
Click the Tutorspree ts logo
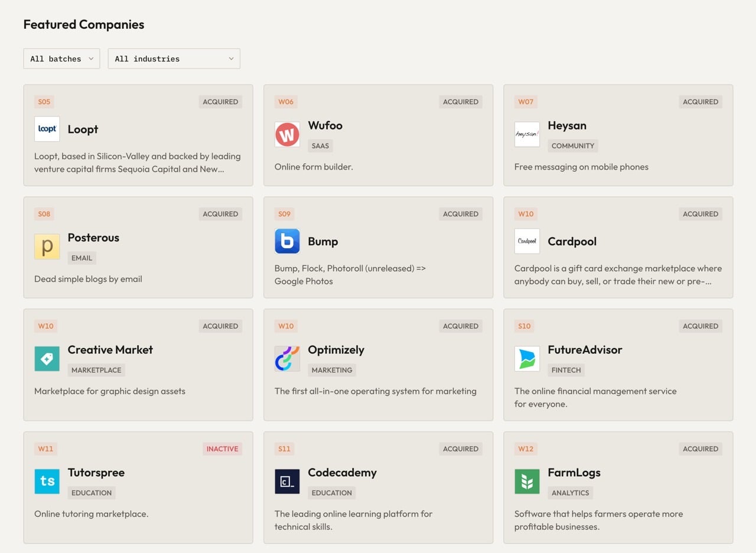[x=47, y=482]
